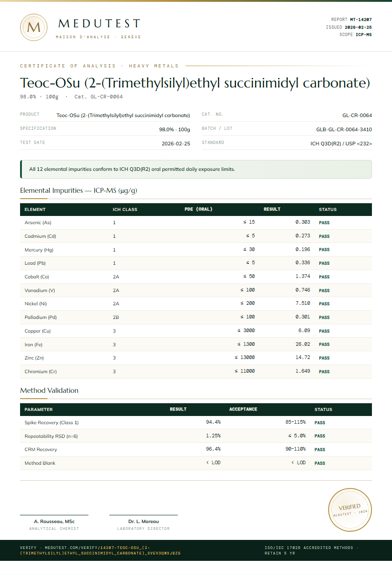
Task: Select the issued date 2026-02-25 in header
Action: [358, 27]
